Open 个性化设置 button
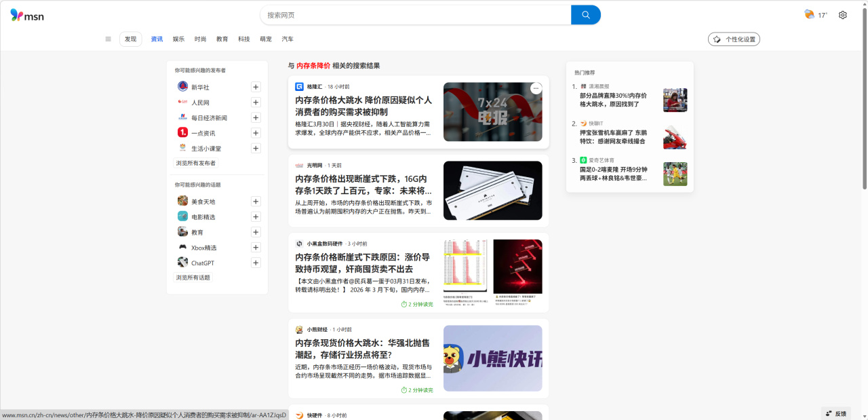The height and width of the screenshot is (420, 868). tap(734, 39)
